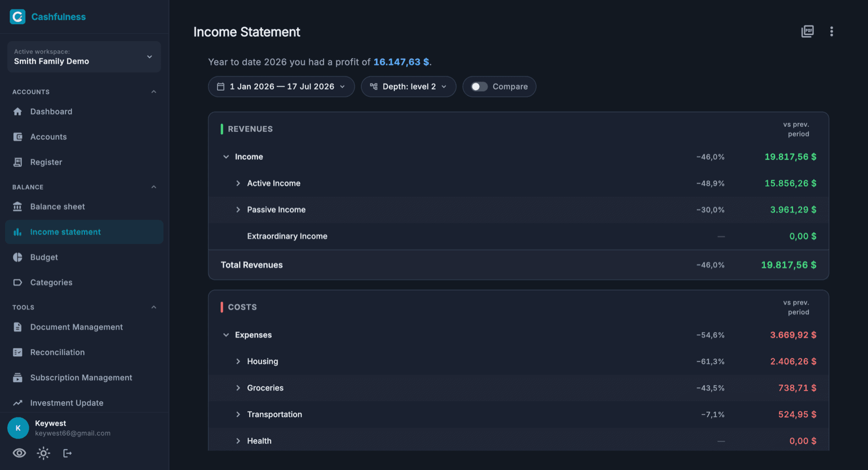The height and width of the screenshot is (470, 868).
Task: Collapse the Expenses row
Action: [x=226, y=335]
